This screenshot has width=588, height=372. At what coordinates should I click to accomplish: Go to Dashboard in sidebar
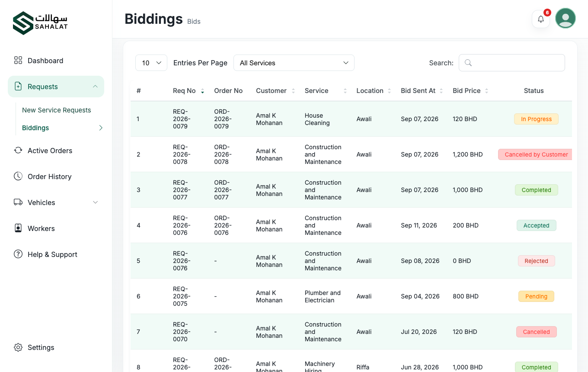click(x=45, y=61)
